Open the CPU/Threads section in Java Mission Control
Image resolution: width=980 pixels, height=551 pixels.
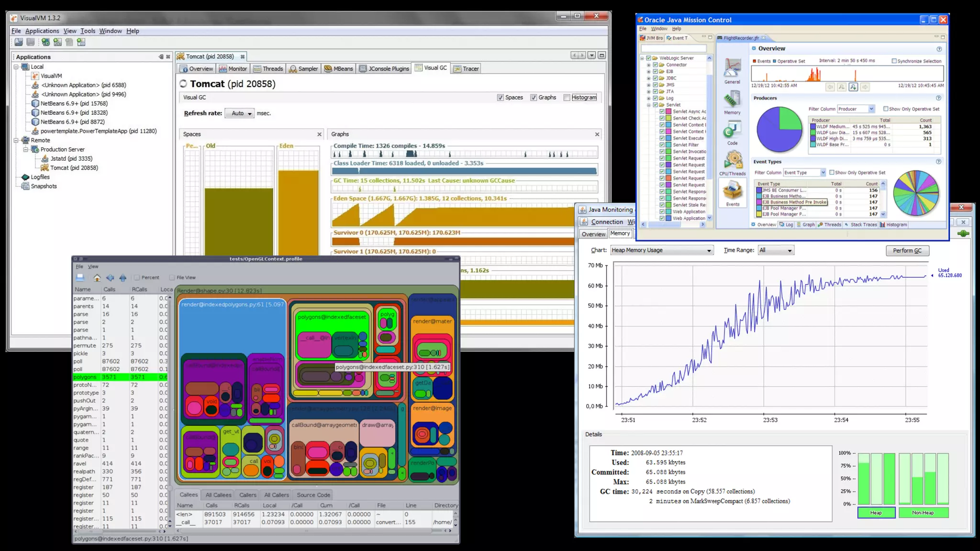(733, 164)
